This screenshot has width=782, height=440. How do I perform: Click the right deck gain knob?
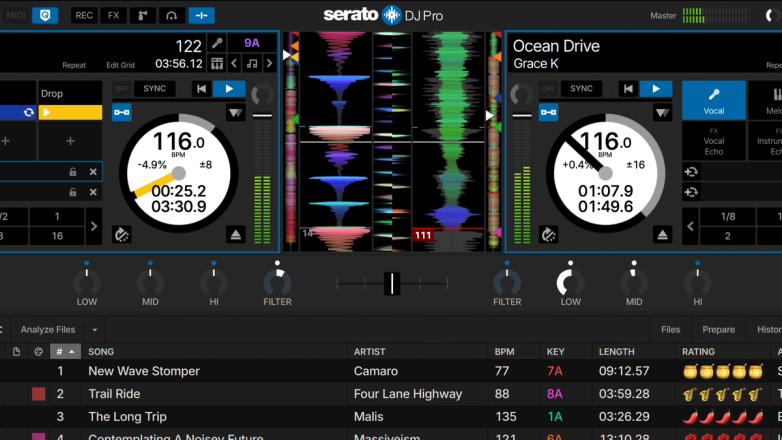pos(521,94)
